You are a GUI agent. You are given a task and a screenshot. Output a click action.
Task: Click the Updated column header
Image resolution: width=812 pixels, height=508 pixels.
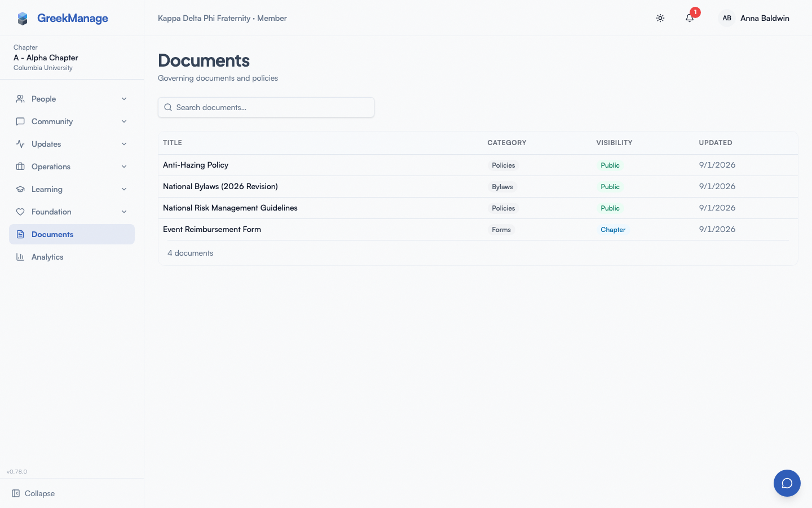(716, 143)
